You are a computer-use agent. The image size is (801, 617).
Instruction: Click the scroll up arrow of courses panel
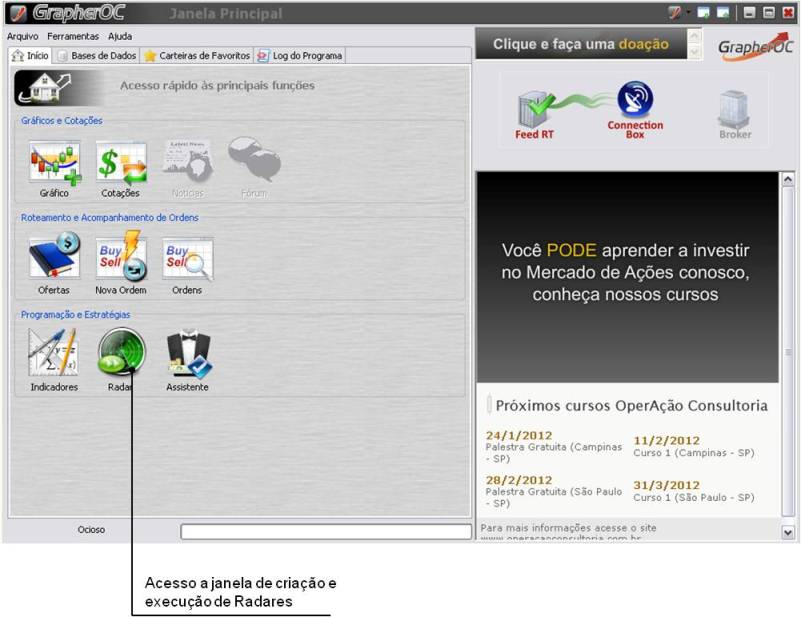click(x=788, y=179)
